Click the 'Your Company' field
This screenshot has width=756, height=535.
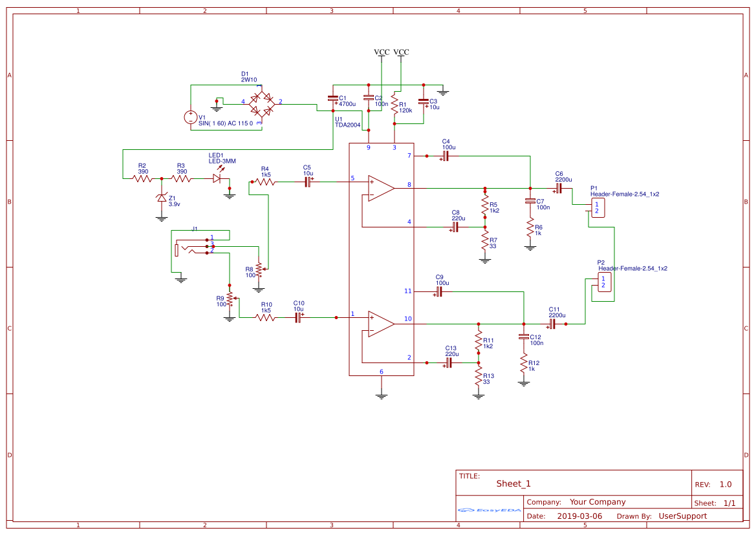(598, 502)
